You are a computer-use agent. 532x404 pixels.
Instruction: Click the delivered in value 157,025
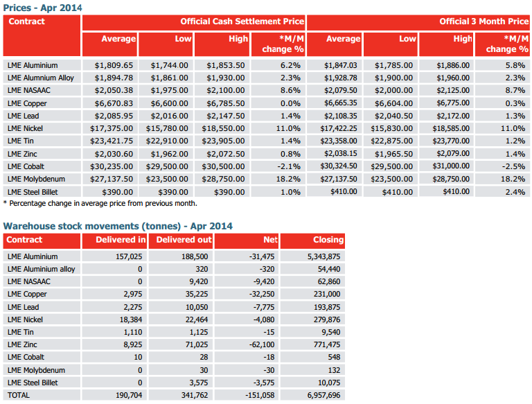pos(129,256)
